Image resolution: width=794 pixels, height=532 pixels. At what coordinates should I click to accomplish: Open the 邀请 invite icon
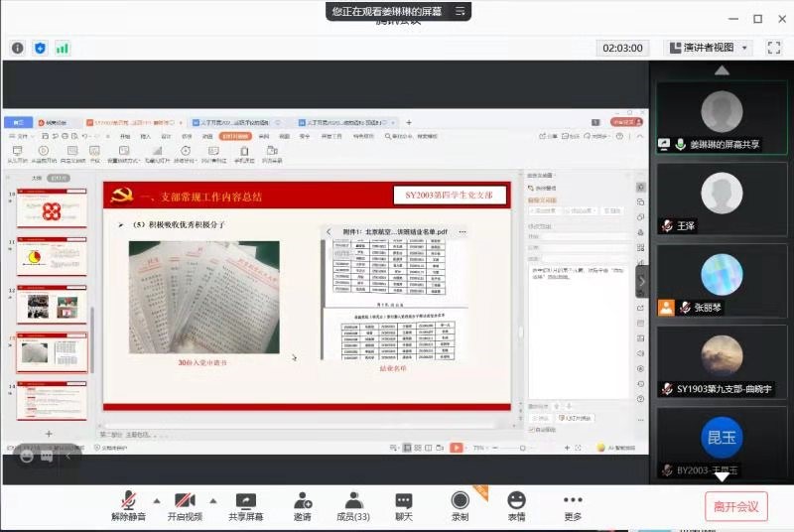[302, 505]
